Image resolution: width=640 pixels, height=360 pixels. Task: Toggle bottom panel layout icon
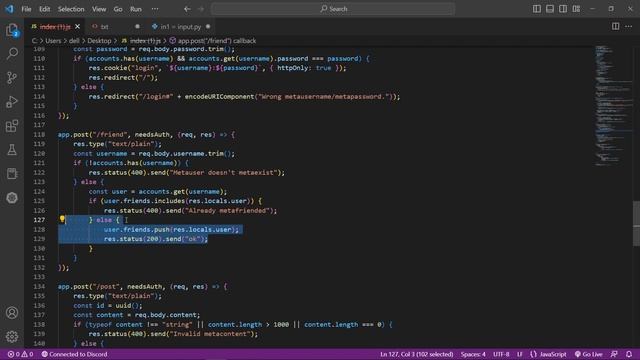[x=550, y=9]
